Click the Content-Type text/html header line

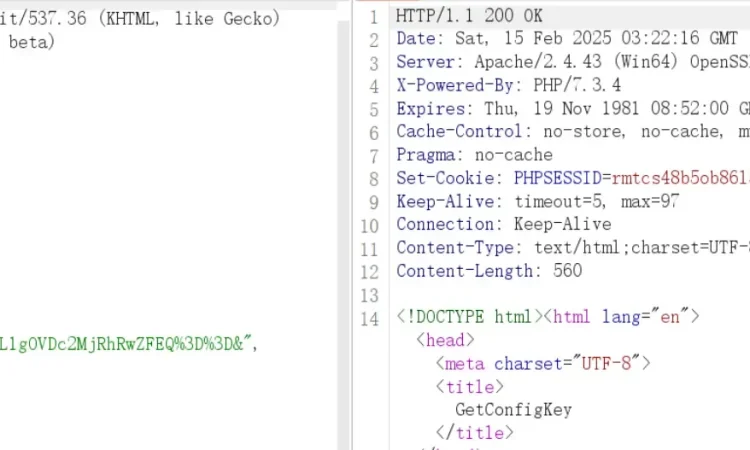[x=573, y=248]
